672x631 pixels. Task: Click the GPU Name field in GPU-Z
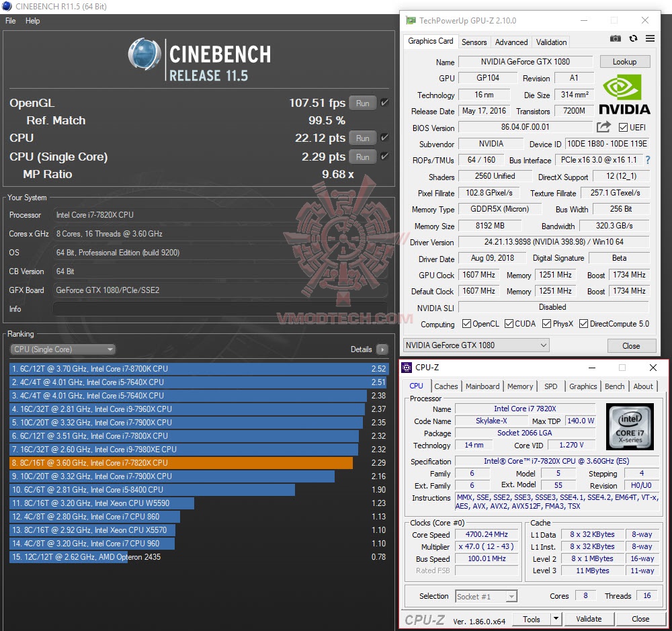click(525, 62)
